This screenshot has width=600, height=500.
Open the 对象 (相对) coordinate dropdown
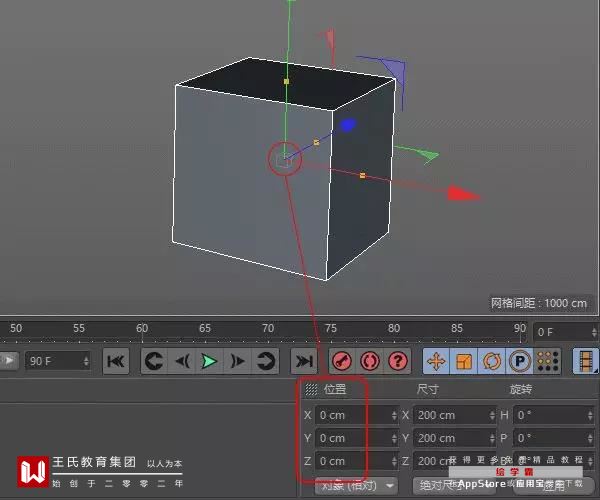tap(356, 486)
